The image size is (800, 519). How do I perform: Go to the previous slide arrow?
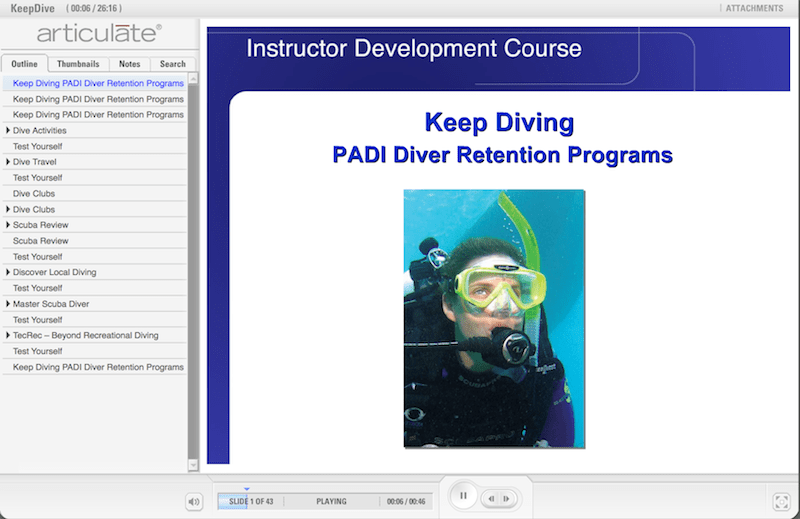(x=491, y=499)
